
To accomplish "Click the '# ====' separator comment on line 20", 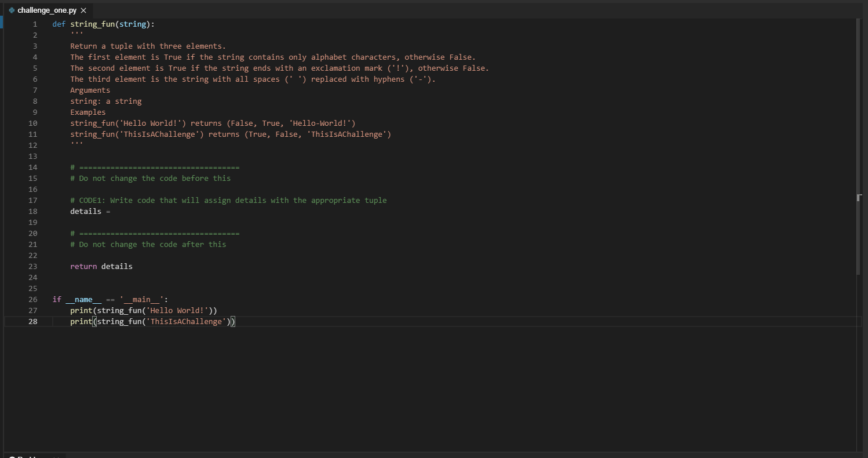I will (155, 234).
